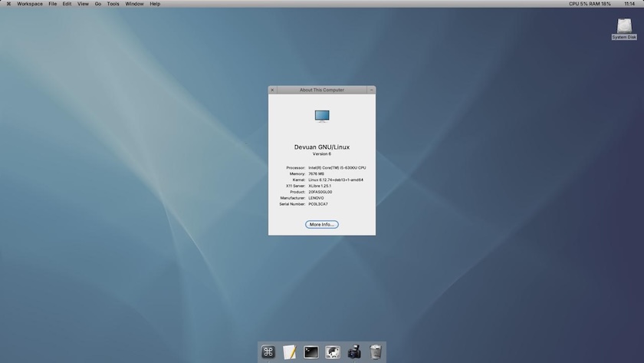Image resolution: width=644 pixels, height=363 pixels.
Task: Open the Terminal from the dock
Action: tap(311, 351)
